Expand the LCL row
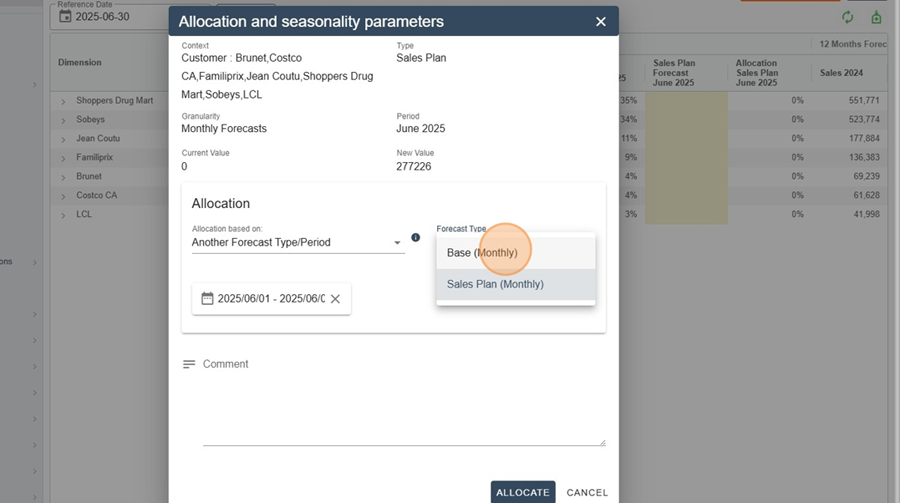This screenshot has height=503, width=900. tap(63, 215)
